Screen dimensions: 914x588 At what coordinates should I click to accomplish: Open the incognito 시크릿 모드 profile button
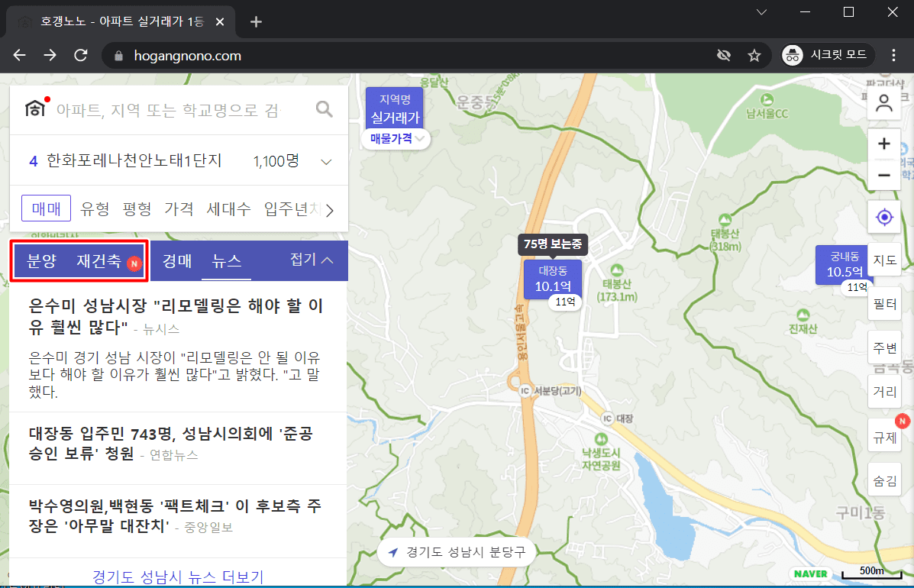point(828,55)
